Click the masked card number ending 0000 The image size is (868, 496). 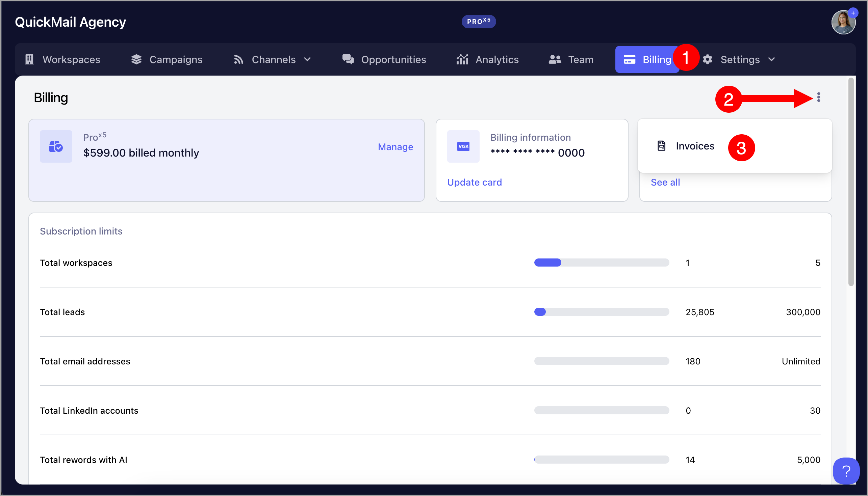tap(538, 153)
